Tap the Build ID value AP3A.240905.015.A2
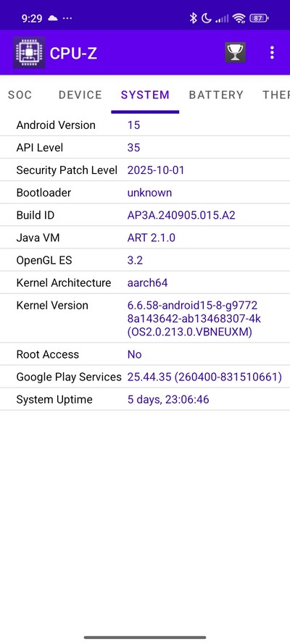The height and width of the screenshot is (644, 290). coord(181,215)
